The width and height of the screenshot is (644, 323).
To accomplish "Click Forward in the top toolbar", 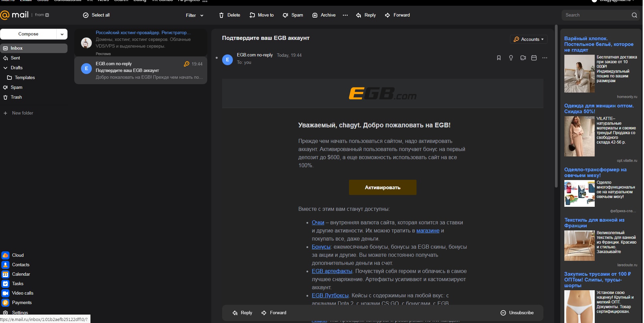I will tap(397, 15).
